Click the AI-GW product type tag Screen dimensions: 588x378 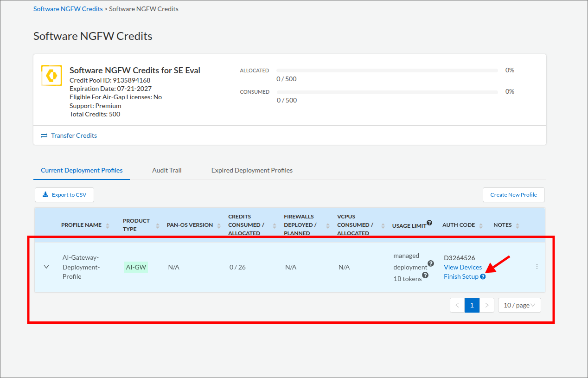click(136, 267)
